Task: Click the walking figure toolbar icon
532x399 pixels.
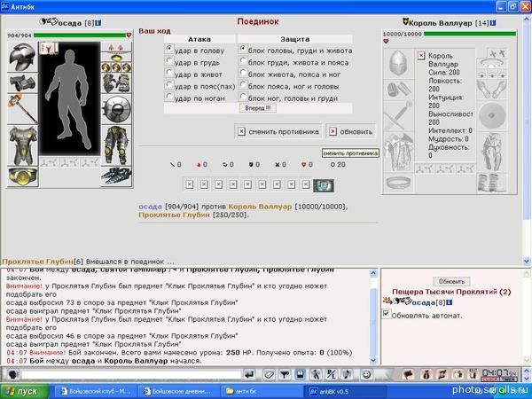Action: [316, 374]
